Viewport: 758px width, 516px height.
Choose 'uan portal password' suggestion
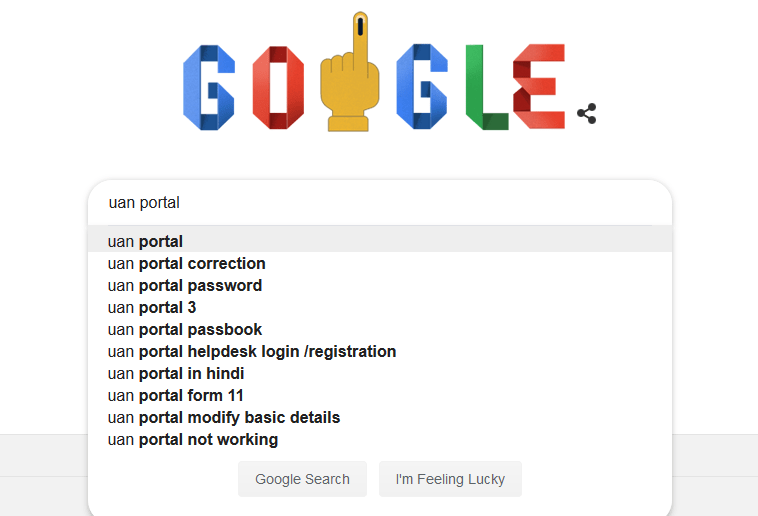pos(380,285)
